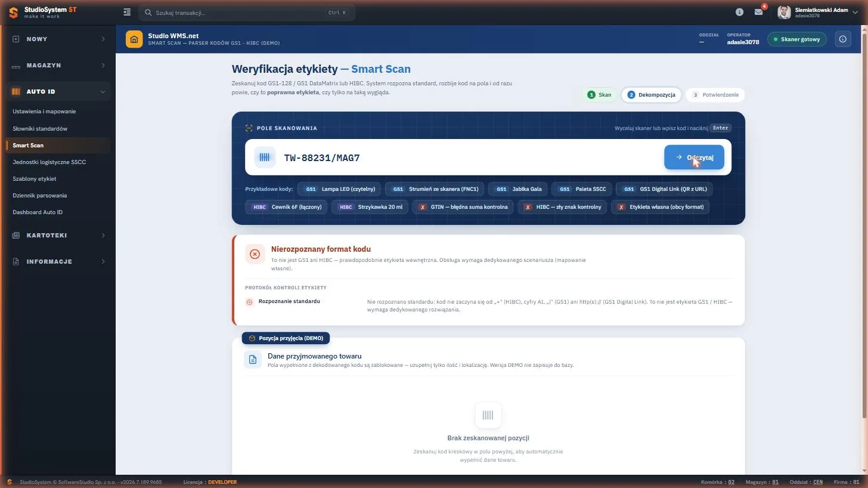Image resolution: width=868 pixels, height=488 pixels.
Task: Click the StudioSystem logo icon
Action: 13,12
